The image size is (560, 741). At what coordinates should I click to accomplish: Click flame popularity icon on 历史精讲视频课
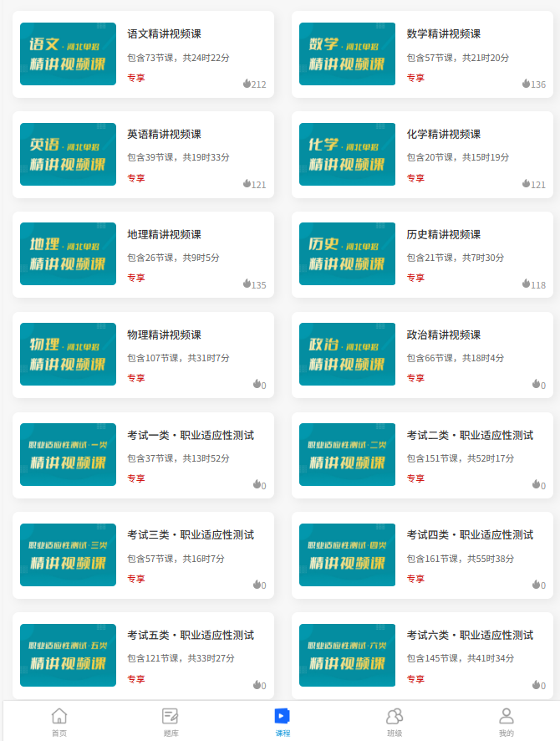(526, 284)
